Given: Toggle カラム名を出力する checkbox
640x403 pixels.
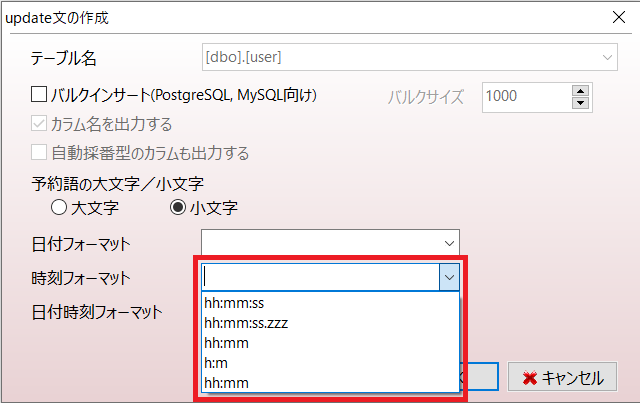Looking at the screenshot, I should point(39,123).
